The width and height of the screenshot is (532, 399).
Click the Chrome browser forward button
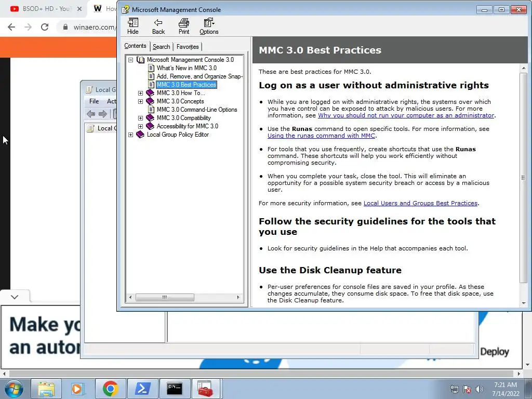pyautogui.click(x=28, y=27)
